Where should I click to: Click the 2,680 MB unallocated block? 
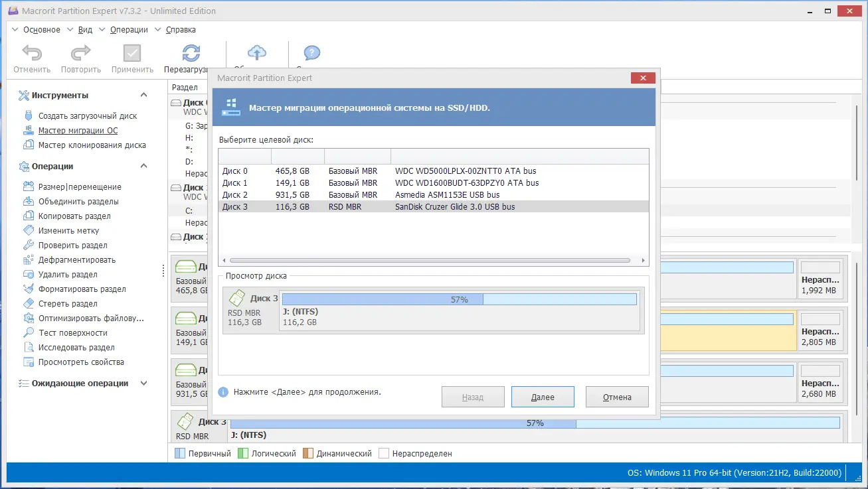[821, 382]
